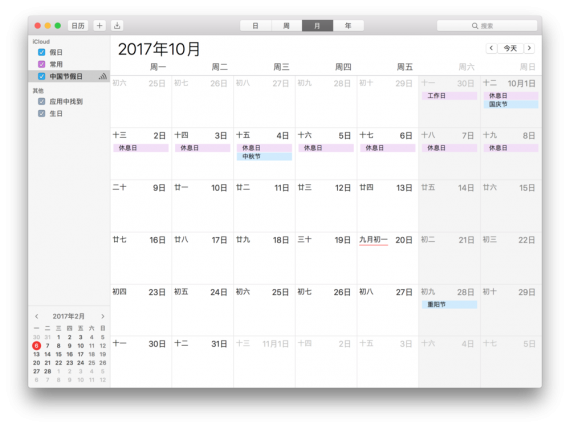Switch to the 年 year view tab
570x428 pixels.
348,26
